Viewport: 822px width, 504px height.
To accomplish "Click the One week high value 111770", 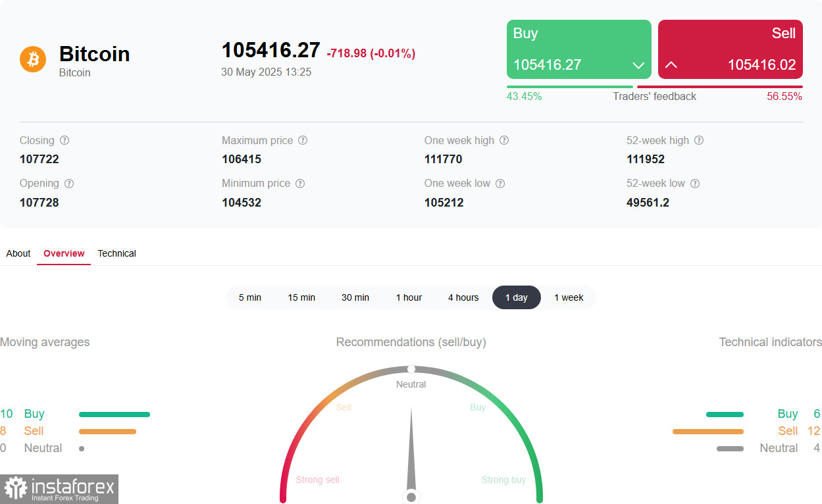I will [444, 159].
